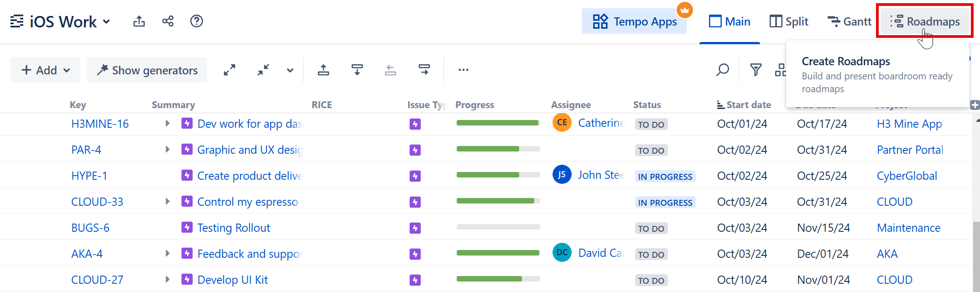The width and height of the screenshot is (980, 292).
Task: Open the HYPE-1 issue key link
Action: tap(89, 176)
